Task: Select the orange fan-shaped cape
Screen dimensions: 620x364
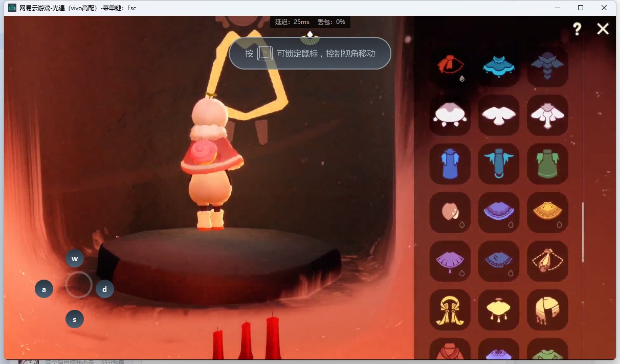Action: [x=547, y=212]
